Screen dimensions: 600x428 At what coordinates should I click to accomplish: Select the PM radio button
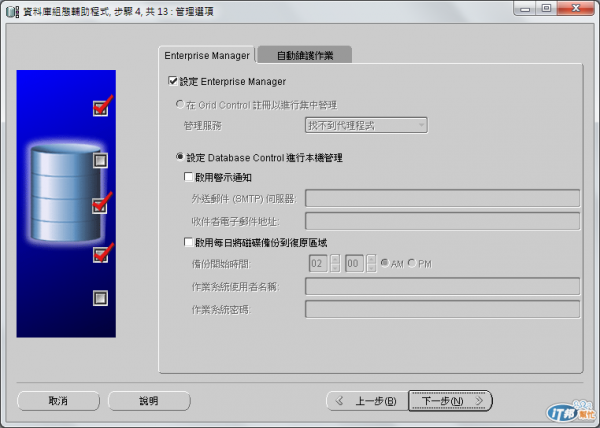412,263
